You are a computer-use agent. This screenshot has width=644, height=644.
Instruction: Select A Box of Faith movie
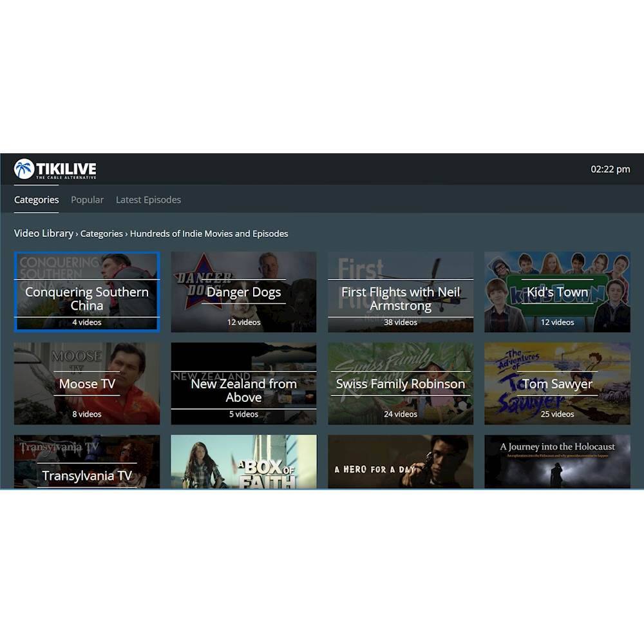(x=243, y=462)
